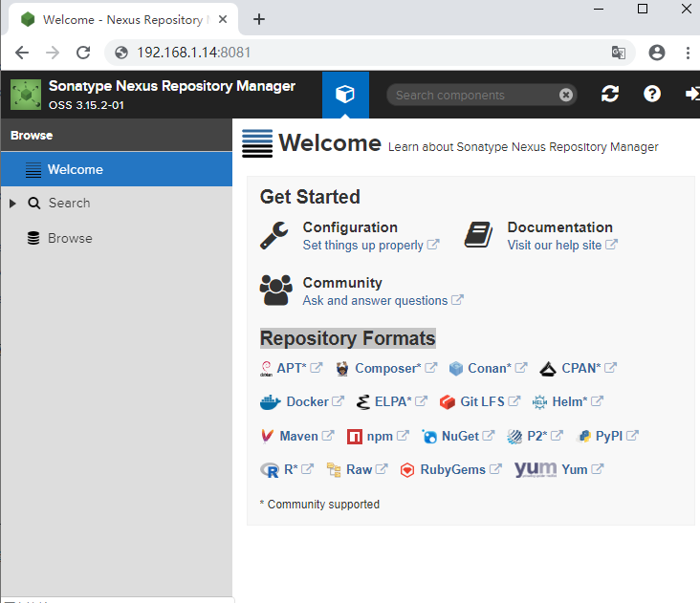Click the yum logo icon
700x603 pixels.
pyautogui.click(x=536, y=469)
